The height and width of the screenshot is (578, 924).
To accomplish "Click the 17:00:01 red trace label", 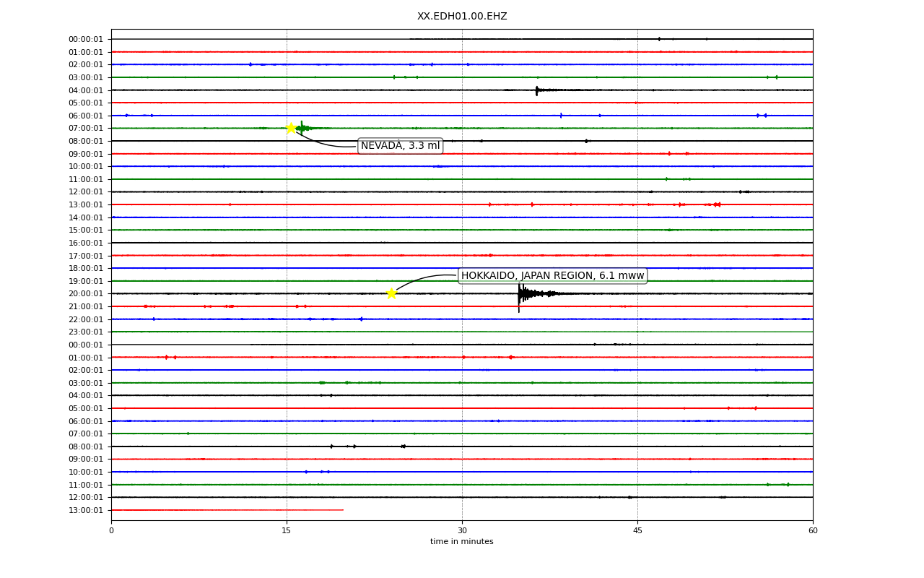I will pos(86,256).
